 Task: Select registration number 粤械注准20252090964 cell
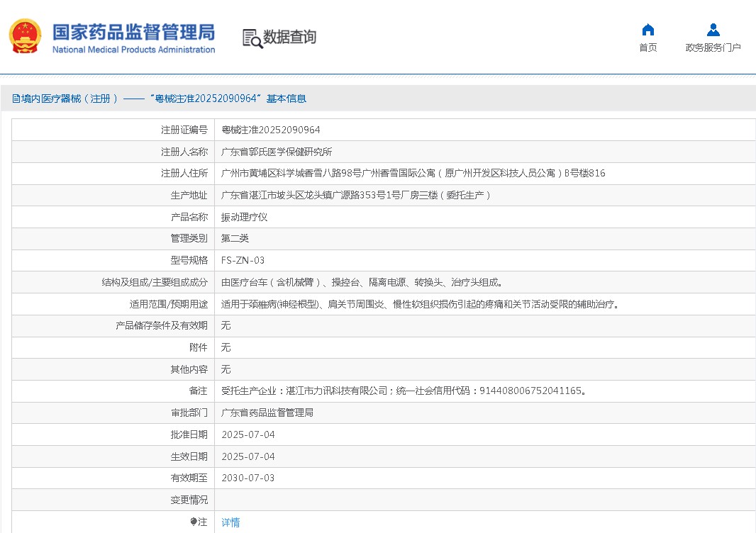[270, 130]
